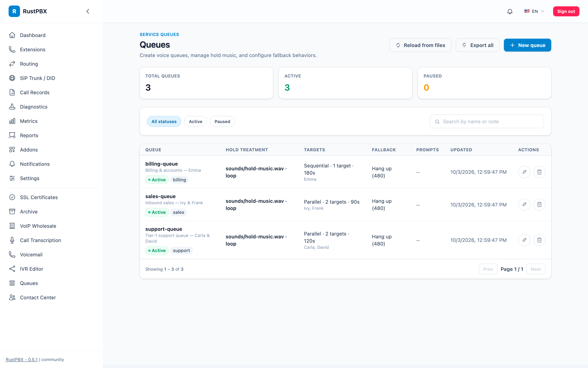Collapse the sidebar with the chevron
This screenshot has width=588, height=368.
click(x=88, y=11)
